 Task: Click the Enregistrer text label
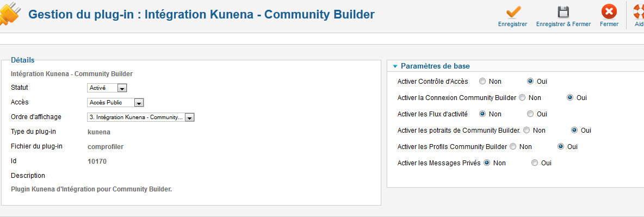pos(512,24)
